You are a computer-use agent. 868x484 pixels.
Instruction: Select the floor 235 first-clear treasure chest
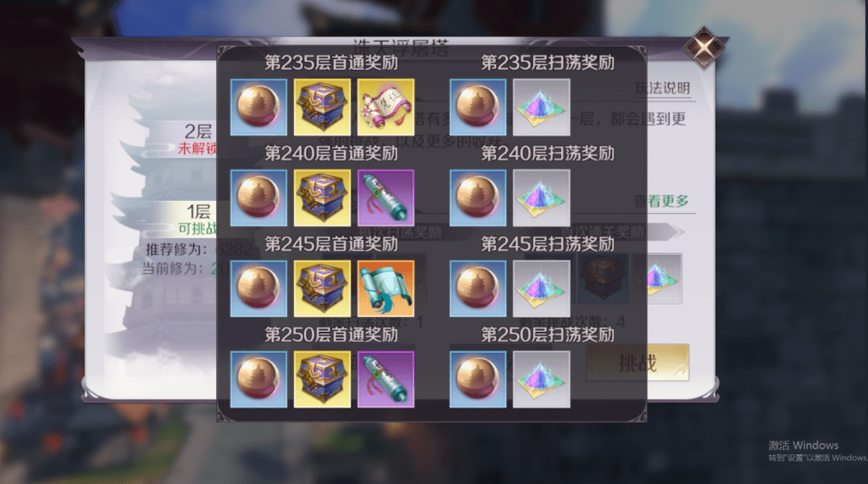pos(322,108)
